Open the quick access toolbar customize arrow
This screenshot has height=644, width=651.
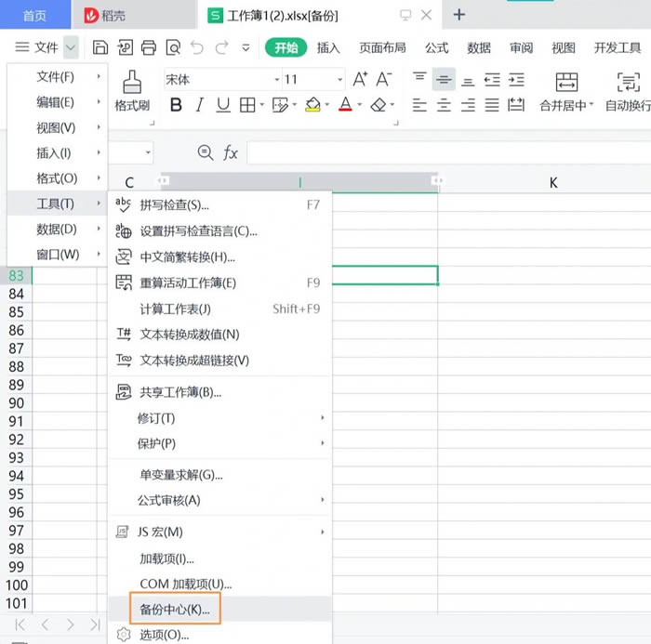246,47
